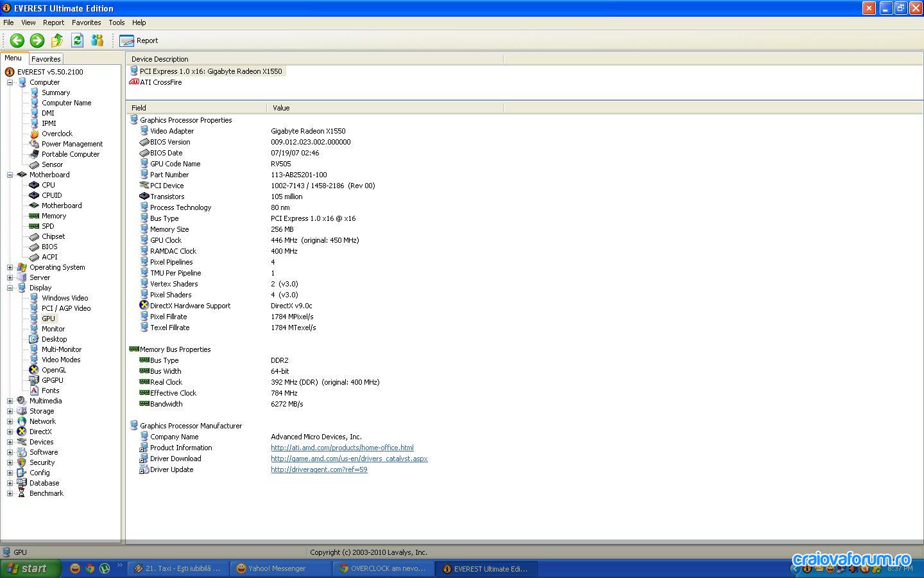Open the Report menu
The width and height of the screenshot is (924, 578).
[53, 22]
